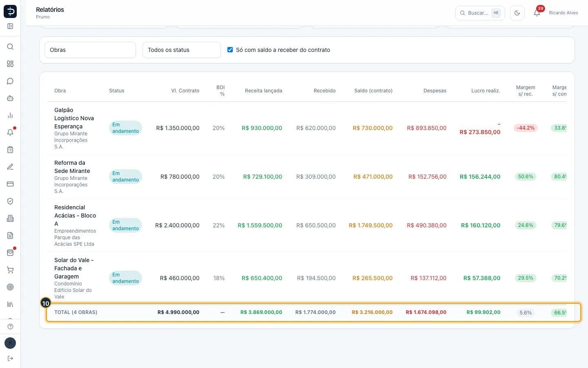Click the -44.2% margin badge
This screenshot has height=368, width=588.
pos(526,128)
